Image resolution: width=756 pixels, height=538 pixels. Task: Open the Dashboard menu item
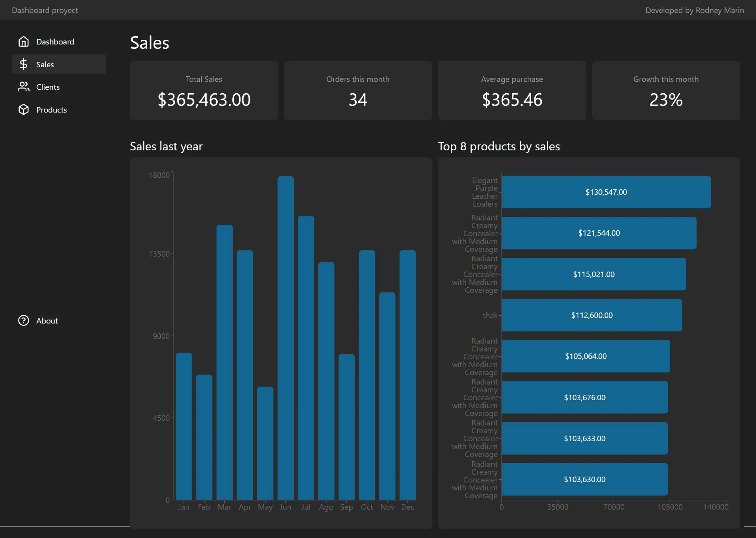point(55,42)
